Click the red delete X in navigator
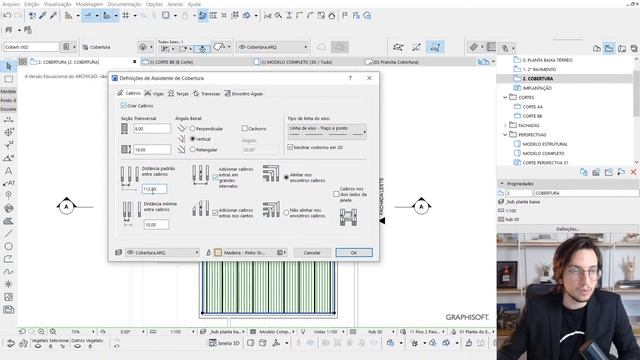The width and height of the screenshot is (640, 360). pos(633,172)
